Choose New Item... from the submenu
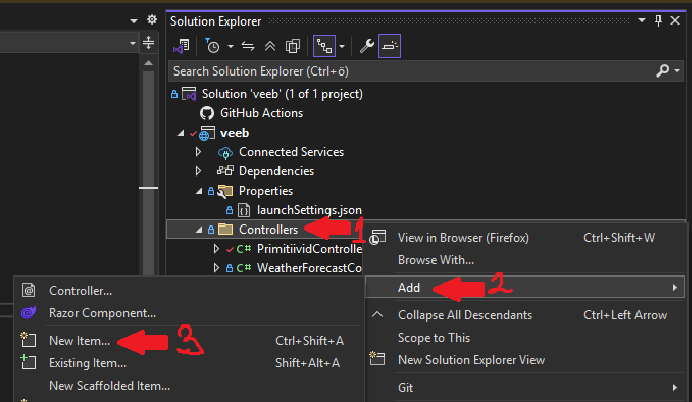The height and width of the screenshot is (402, 692). (x=80, y=341)
